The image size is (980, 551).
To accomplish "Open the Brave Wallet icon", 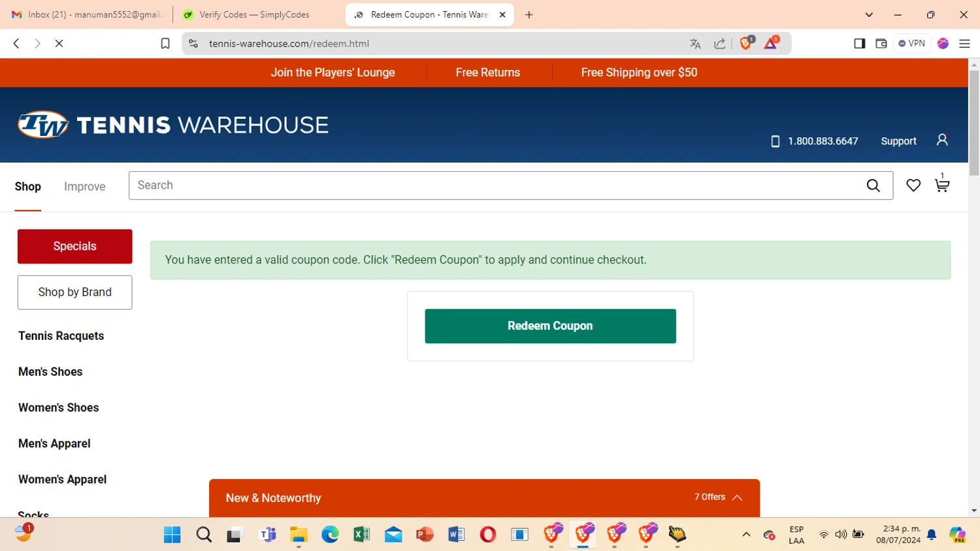I will 881,43.
